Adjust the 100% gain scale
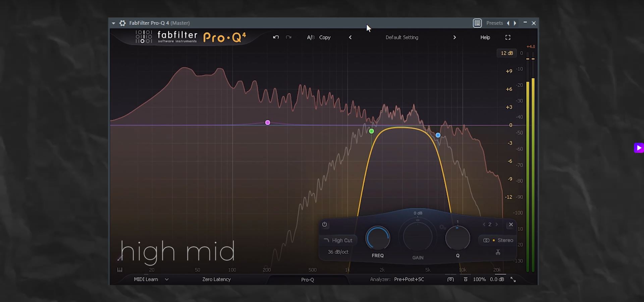This screenshot has height=302, width=644. pos(479,279)
